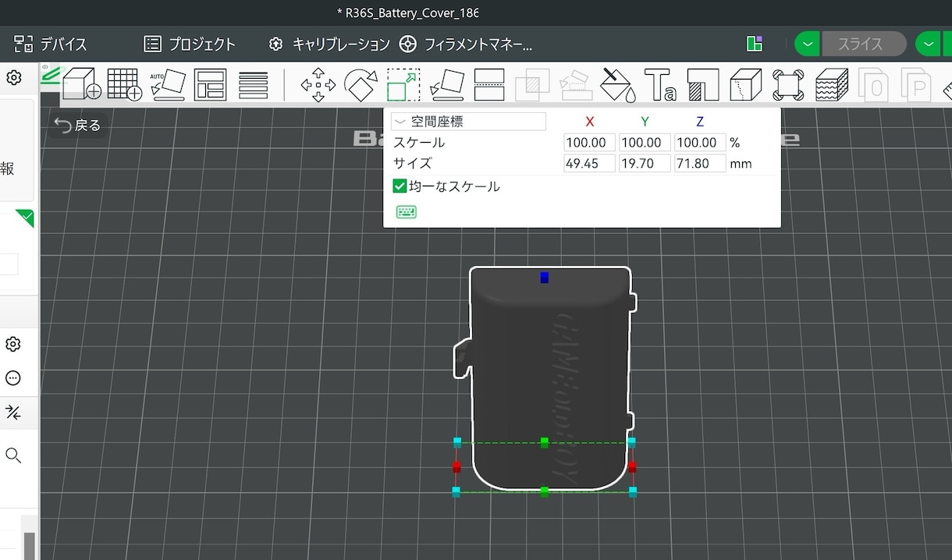Open the キャリブレーション tab
This screenshot has width=952, height=560.
329,44
